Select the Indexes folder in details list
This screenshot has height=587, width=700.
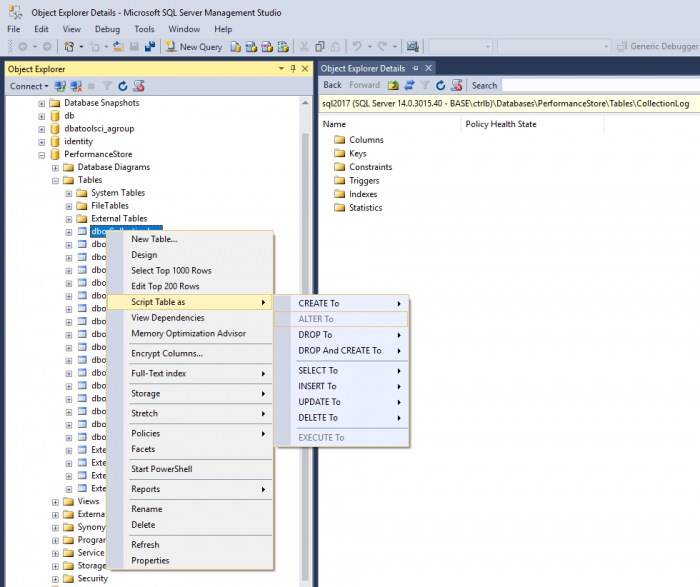click(362, 194)
